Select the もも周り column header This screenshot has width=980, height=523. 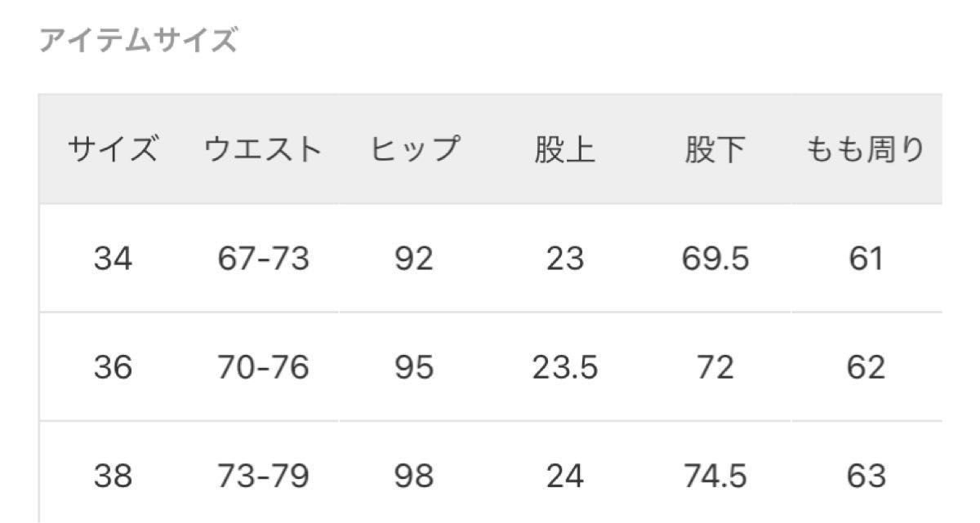[866, 150]
